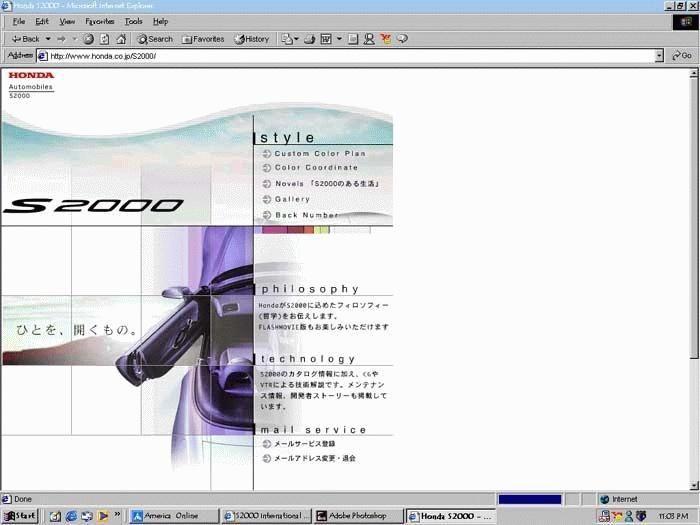Click inside the address bar URL field

(x=350, y=56)
